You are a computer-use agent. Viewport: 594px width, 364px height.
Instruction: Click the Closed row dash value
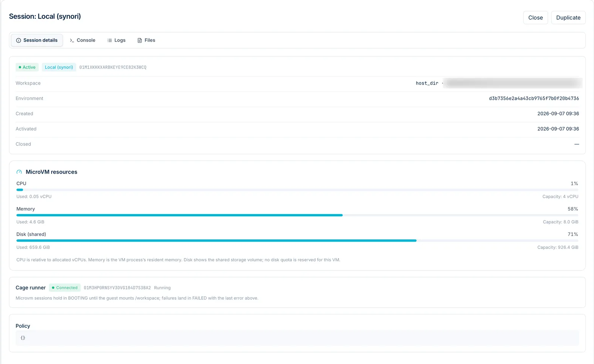click(x=577, y=144)
